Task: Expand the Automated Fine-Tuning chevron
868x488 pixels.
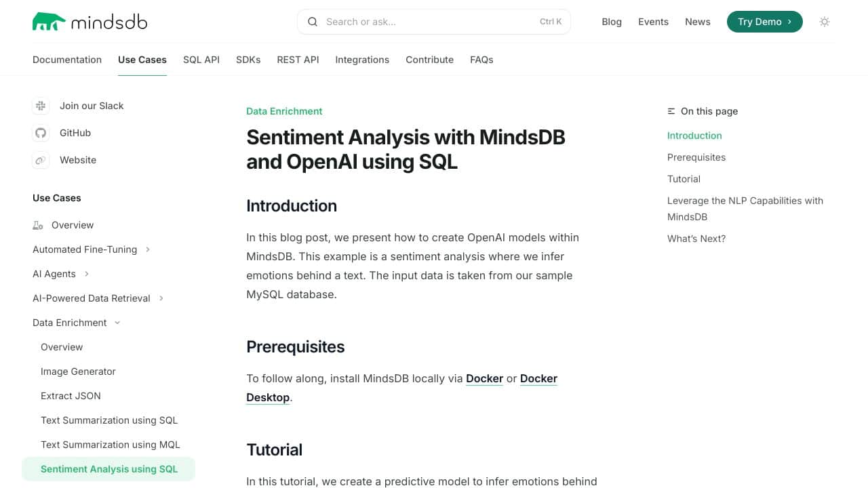Action: click(x=148, y=249)
